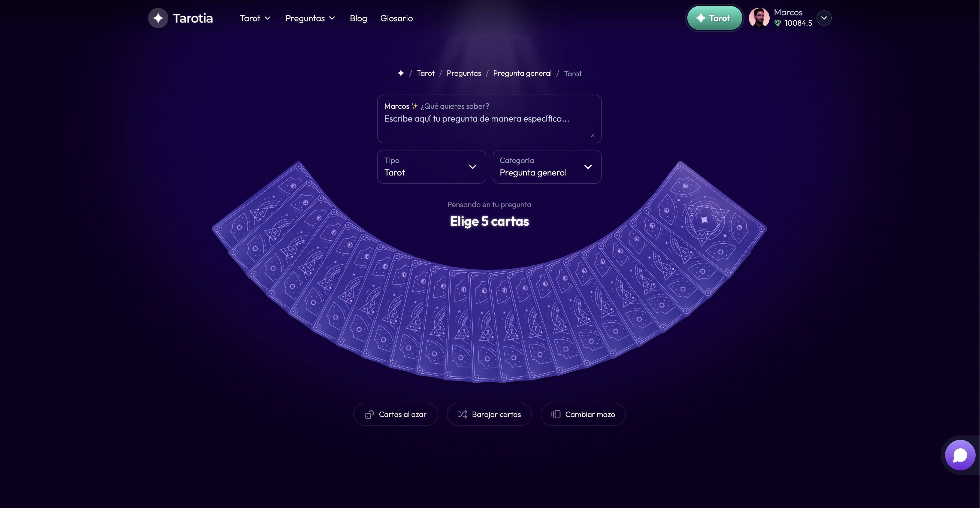Click the shuffle icon in Barajar cartas
The width and height of the screenshot is (980, 508).
click(x=462, y=415)
